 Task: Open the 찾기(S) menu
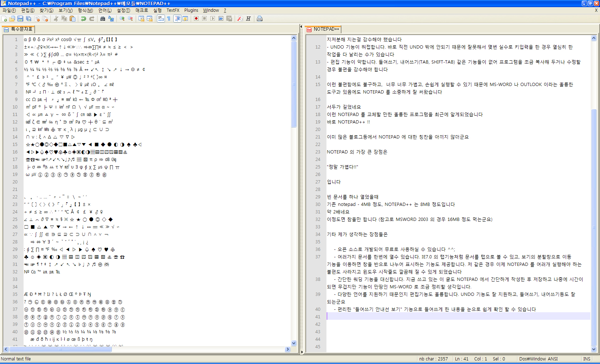coord(46,10)
